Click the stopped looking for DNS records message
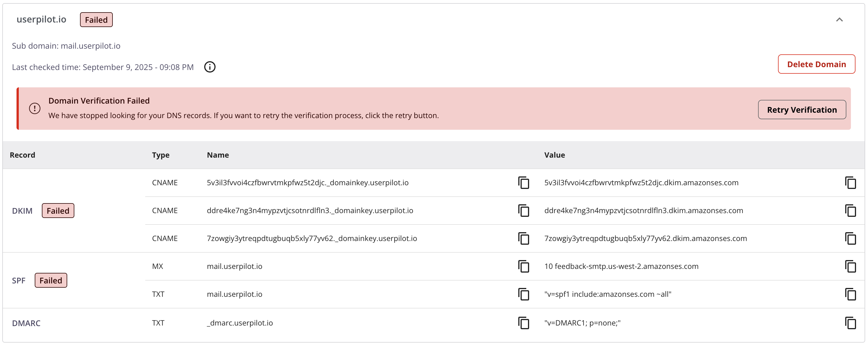The width and height of the screenshot is (868, 346). coord(243,116)
